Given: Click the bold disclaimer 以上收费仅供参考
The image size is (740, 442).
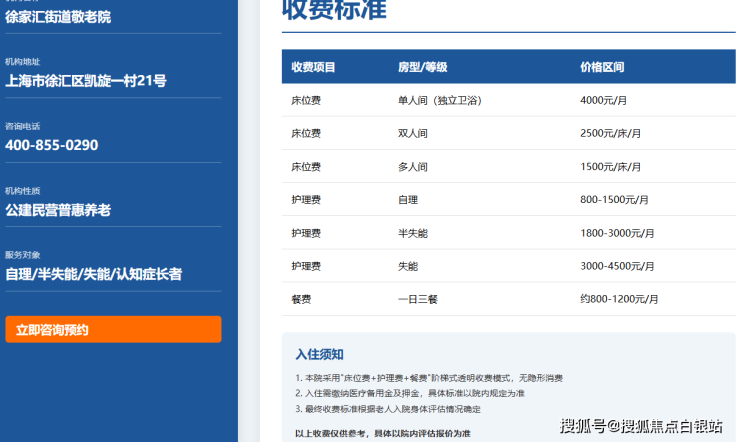Looking at the screenshot, I should coord(383,434).
